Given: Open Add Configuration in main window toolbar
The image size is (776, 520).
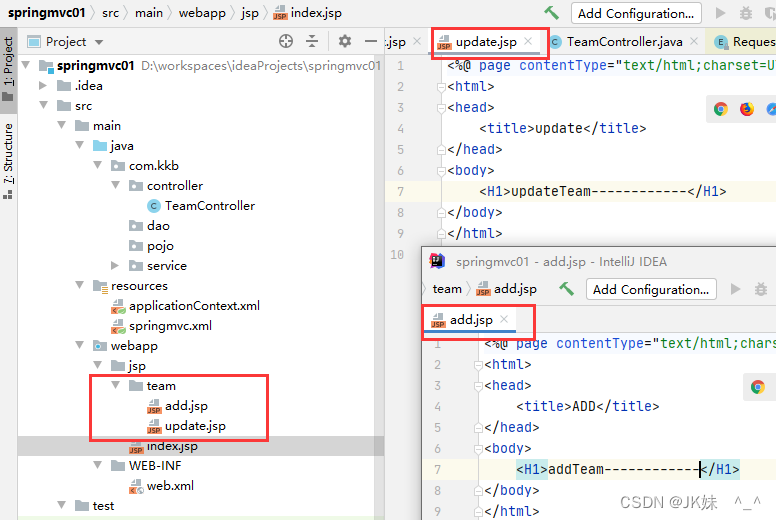Looking at the screenshot, I should 636,13.
